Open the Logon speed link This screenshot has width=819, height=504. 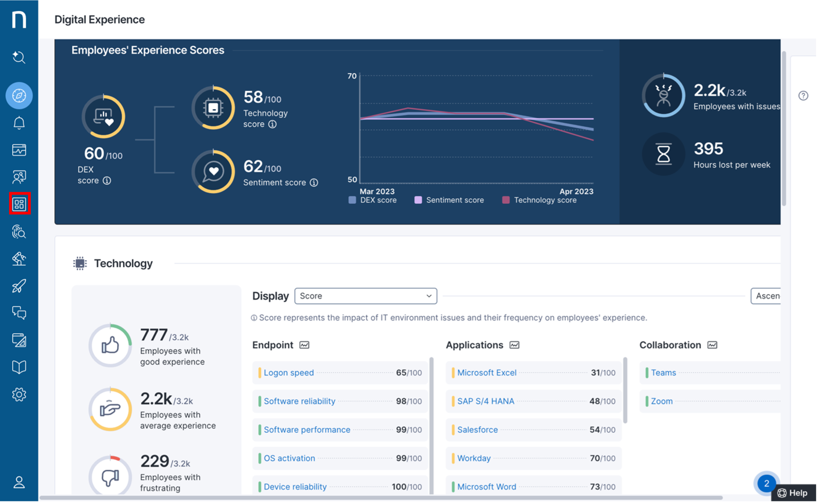tap(289, 372)
